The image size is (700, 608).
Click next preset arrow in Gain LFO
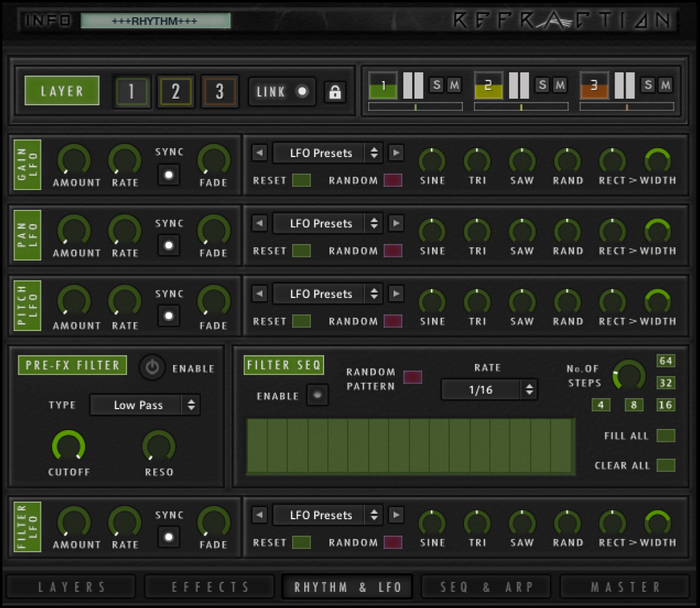(x=396, y=153)
